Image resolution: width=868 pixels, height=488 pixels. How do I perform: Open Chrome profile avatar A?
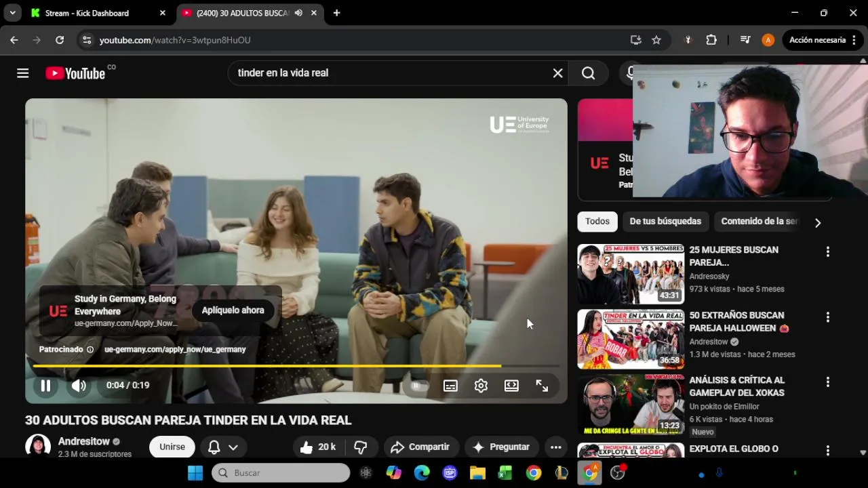pos(768,40)
